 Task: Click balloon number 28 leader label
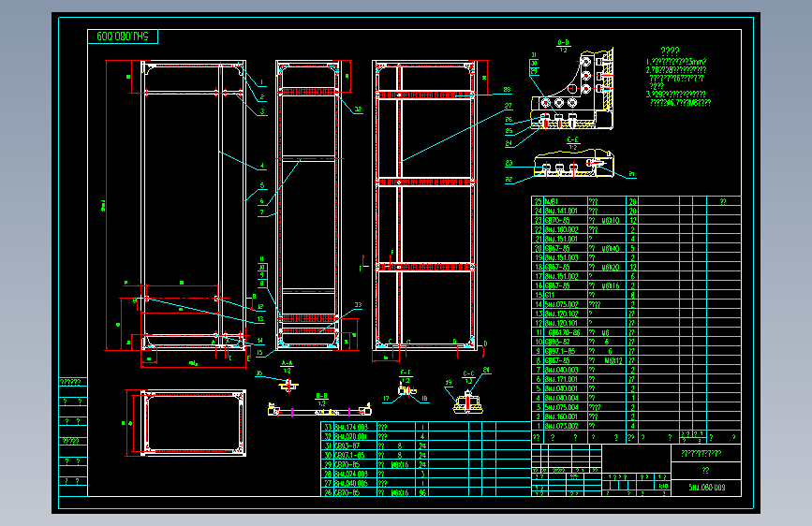coord(507,90)
